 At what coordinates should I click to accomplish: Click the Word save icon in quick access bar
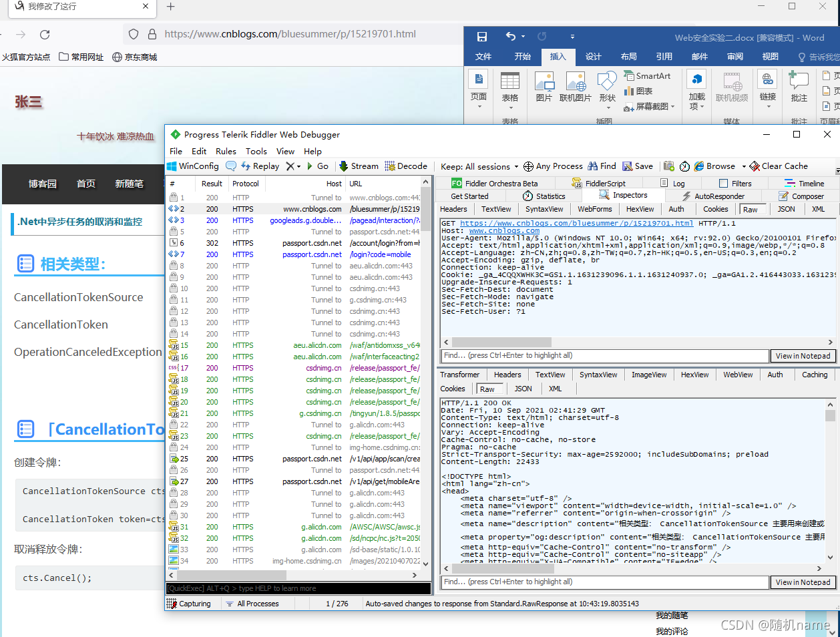[481, 37]
